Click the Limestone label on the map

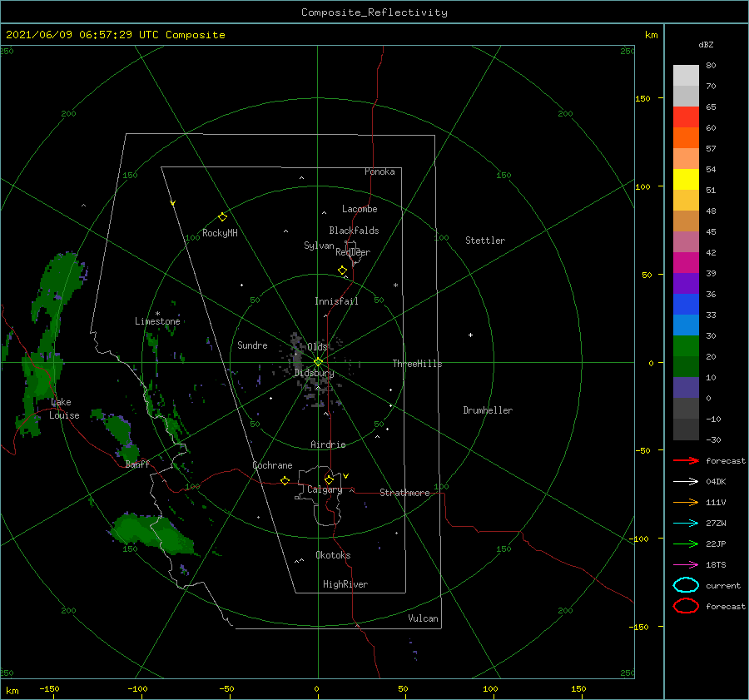click(x=157, y=321)
